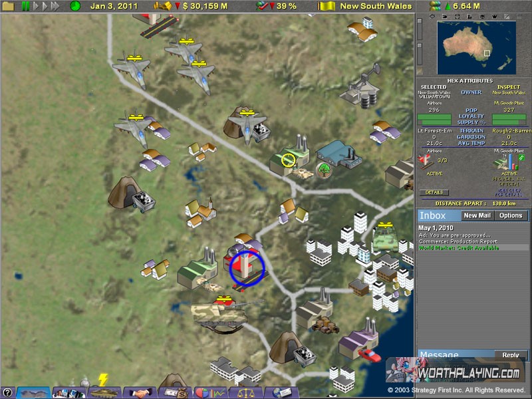The image size is (532, 399).
Task: Open the World Market Credit Available message
Action: [459, 247]
